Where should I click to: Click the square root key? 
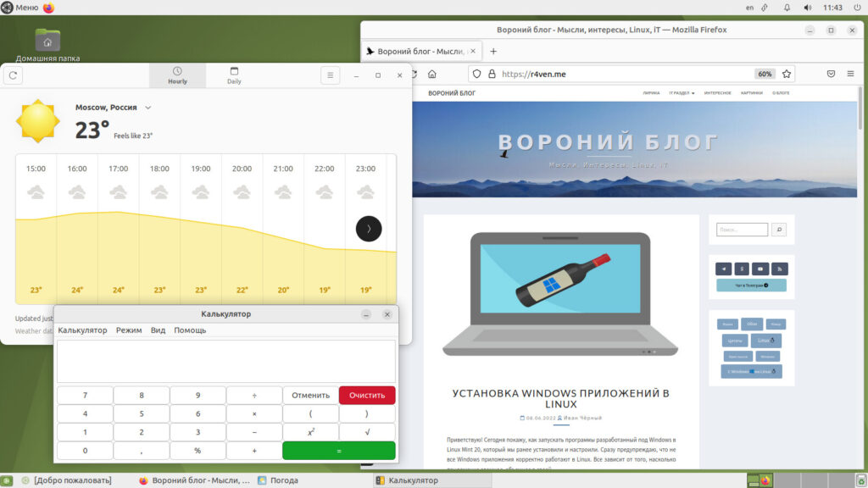(x=366, y=432)
